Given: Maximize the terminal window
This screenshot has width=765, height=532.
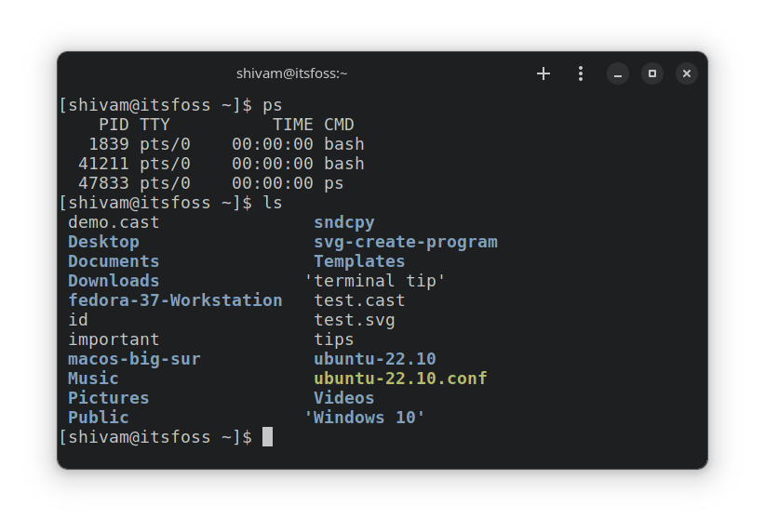Looking at the screenshot, I should point(652,73).
